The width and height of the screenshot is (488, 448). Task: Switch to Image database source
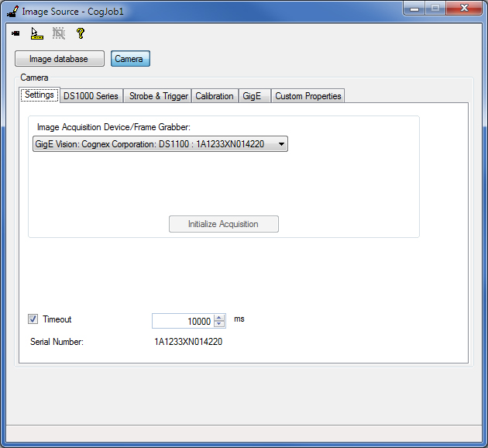click(60, 59)
